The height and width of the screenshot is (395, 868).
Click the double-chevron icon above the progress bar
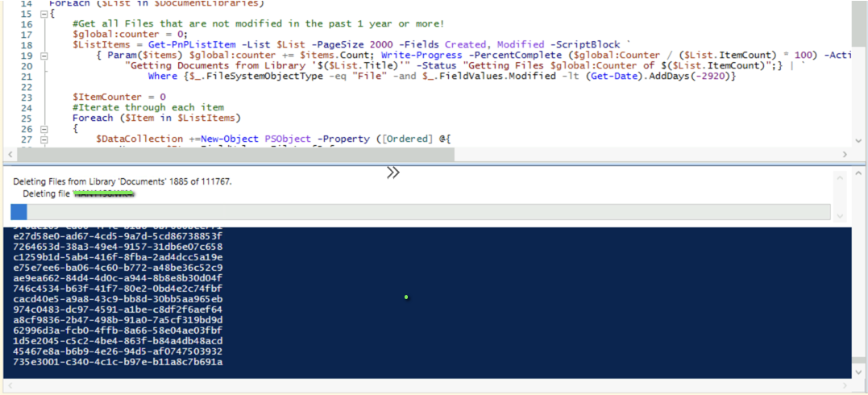(x=392, y=173)
